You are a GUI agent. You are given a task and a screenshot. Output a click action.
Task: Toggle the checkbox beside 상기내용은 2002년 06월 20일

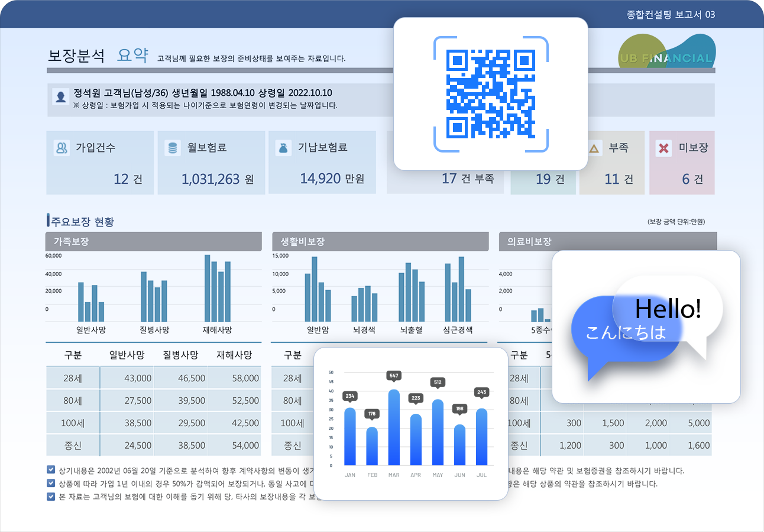click(x=51, y=471)
